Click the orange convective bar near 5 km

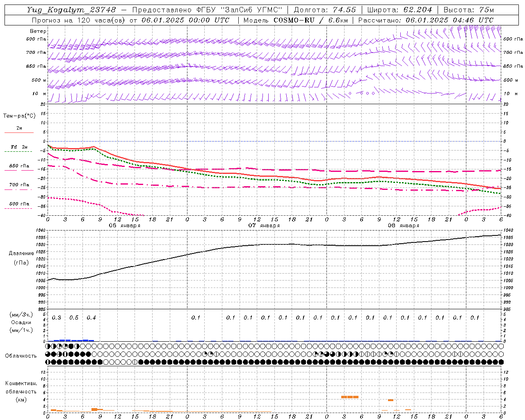[x=350, y=397]
